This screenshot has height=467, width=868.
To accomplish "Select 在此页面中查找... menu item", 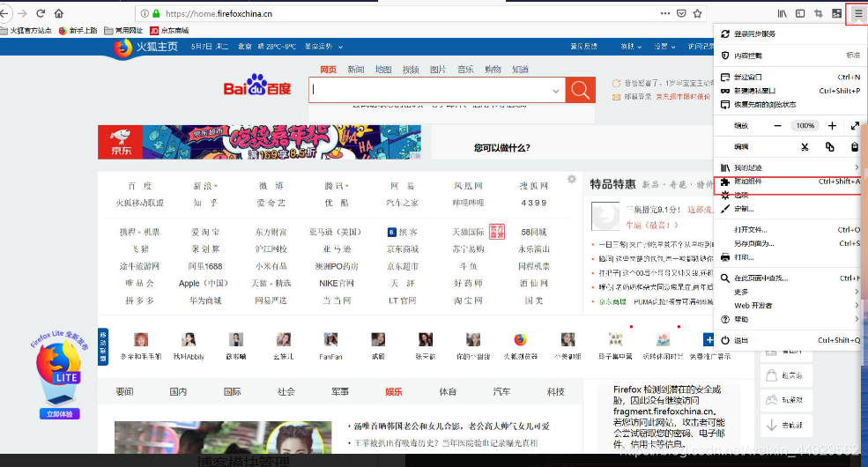I will pyautogui.click(x=790, y=278).
